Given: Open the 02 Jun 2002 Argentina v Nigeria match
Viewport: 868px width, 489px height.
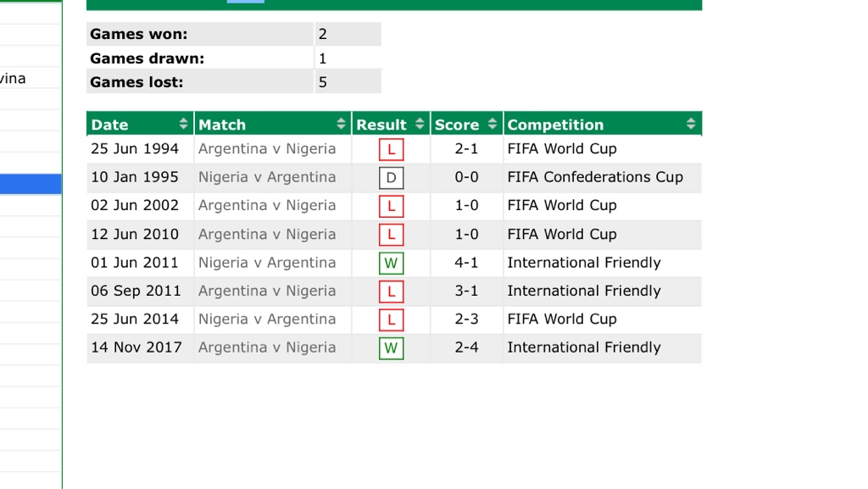Looking at the screenshot, I should coord(267,205).
